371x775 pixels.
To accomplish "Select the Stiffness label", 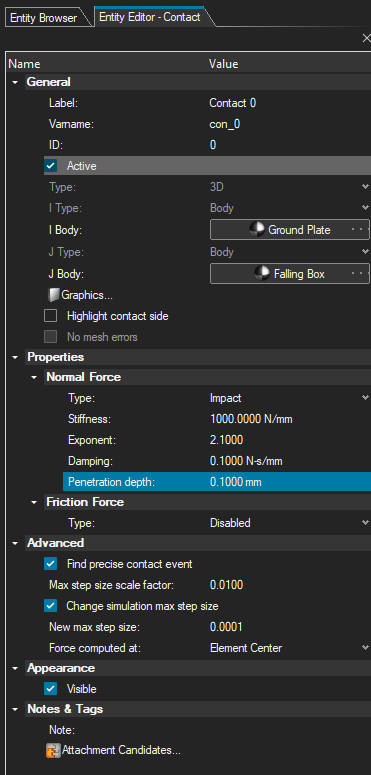I will (89, 420).
